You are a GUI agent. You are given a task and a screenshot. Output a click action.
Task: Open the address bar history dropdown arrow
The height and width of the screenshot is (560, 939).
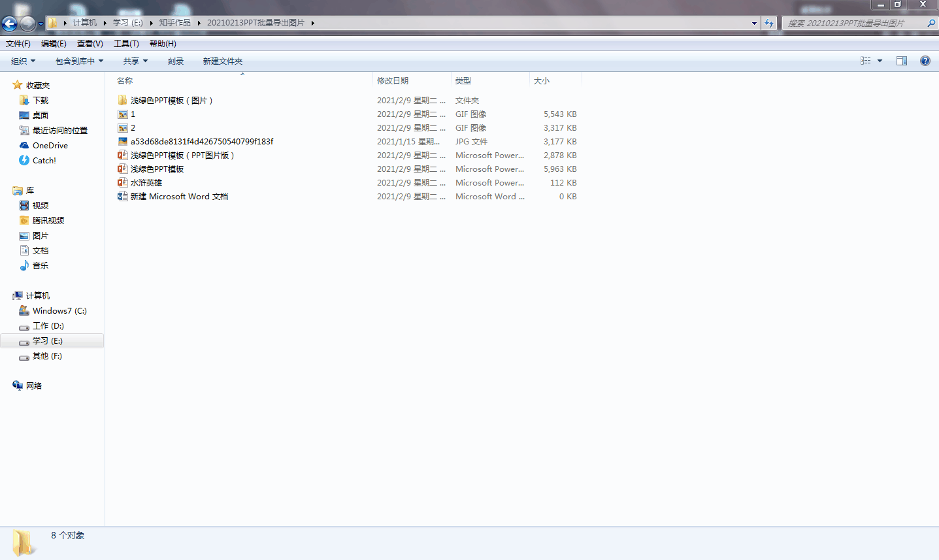coord(754,23)
